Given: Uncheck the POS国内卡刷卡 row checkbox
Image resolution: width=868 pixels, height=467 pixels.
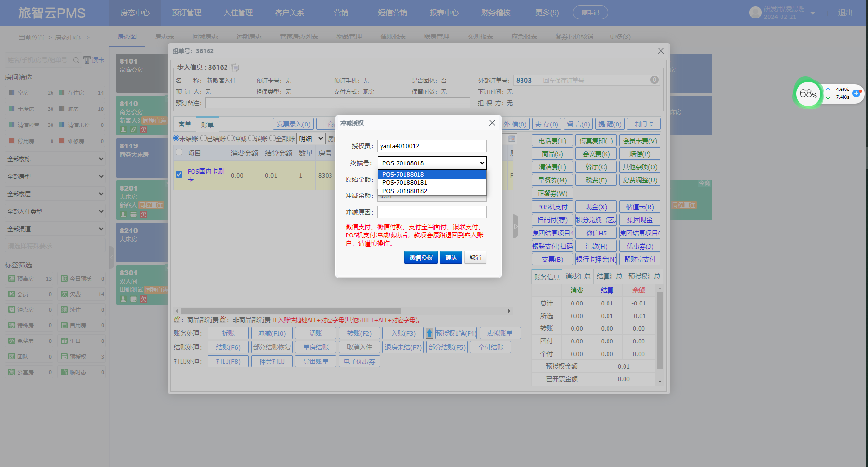Looking at the screenshot, I should point(179,174).
